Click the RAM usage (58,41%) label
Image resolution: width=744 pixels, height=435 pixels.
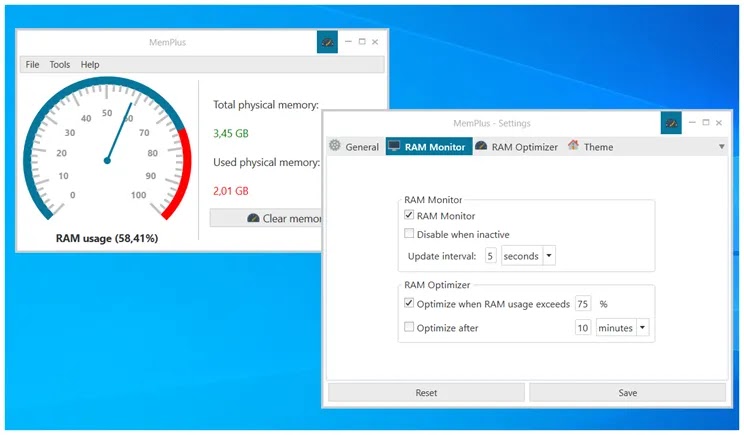click(107, 238)
